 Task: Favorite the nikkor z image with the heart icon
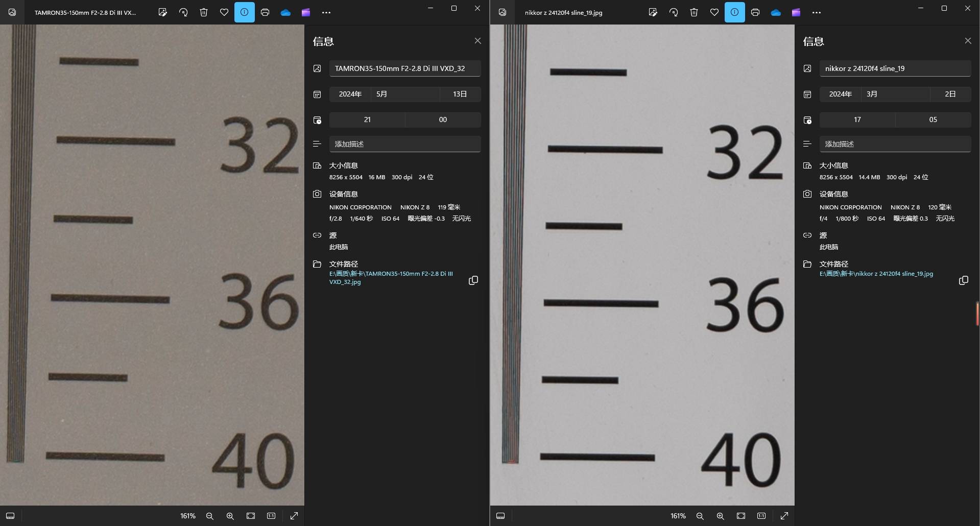click(714, 12)
